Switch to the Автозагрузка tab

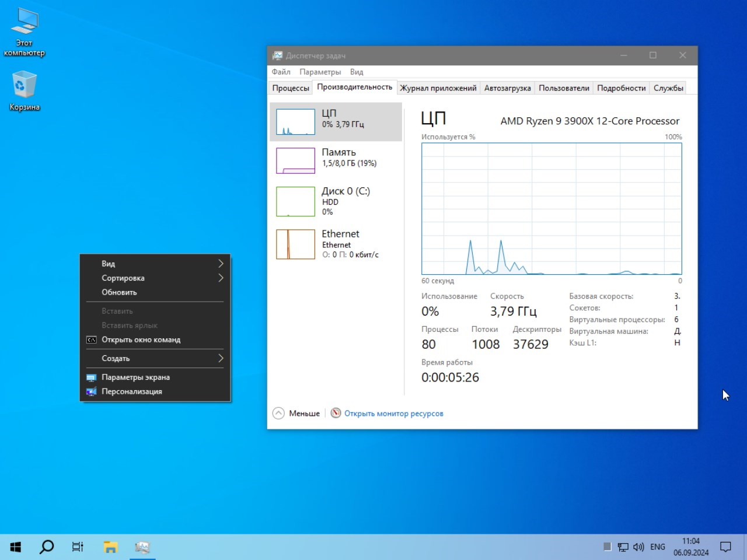tap(507, 88)
